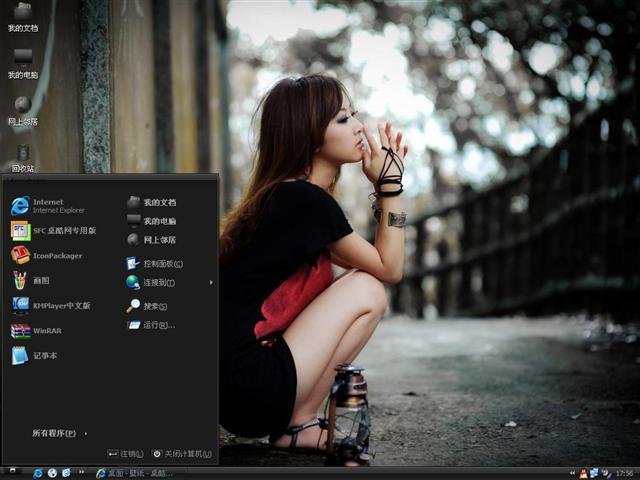Click the volume tray icon
Screen dimensions: 640x480
pyautogui.click(x=607, y=473)
